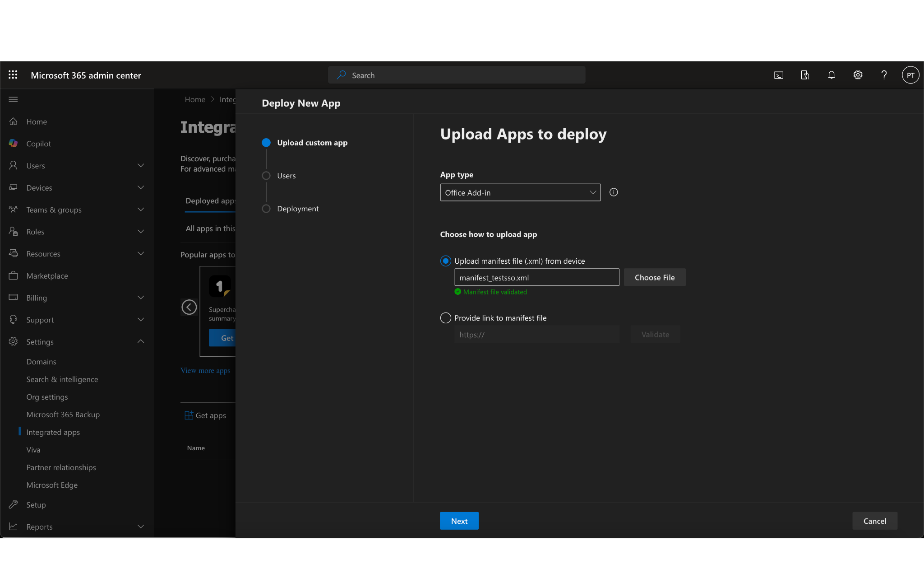Open Search & intelligence settings
Image resolution: width=924 pixels, height=578 pixels.
62,379
